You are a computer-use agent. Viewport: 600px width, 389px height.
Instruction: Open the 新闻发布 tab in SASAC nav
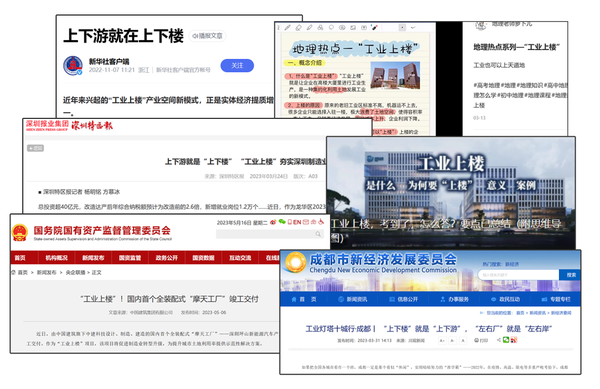coord(93,258)
